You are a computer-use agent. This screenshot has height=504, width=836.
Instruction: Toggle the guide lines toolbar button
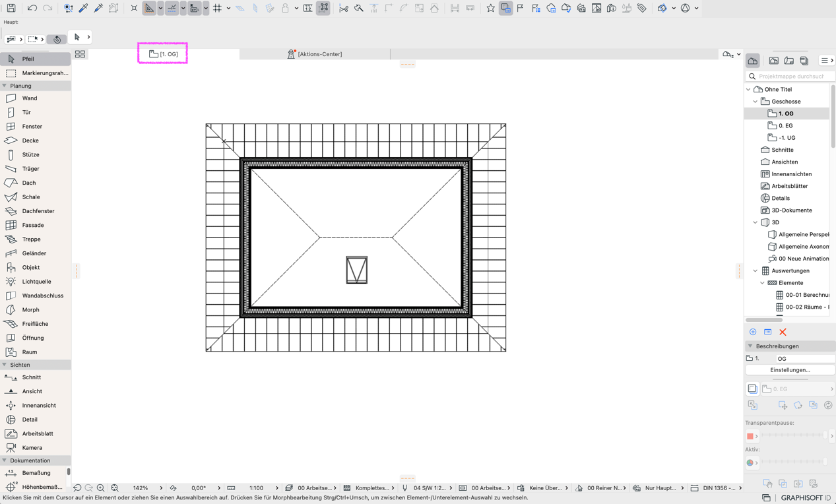point(172,9)
